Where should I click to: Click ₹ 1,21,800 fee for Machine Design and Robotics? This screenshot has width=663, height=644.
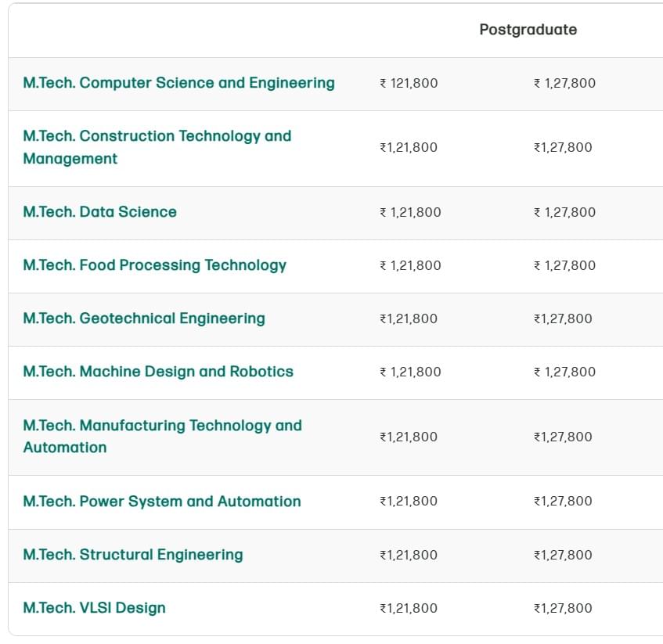tap(410, 372)
